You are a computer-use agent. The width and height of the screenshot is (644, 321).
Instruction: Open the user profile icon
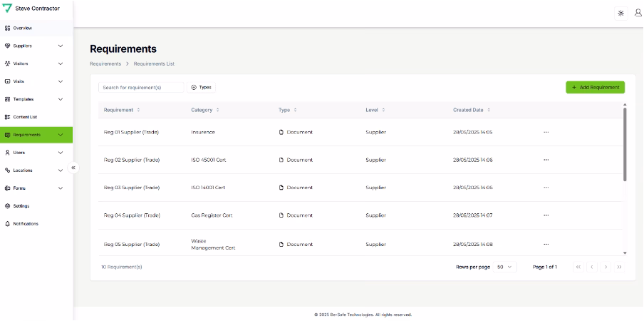pyautogui.click(x=638, y=13)
